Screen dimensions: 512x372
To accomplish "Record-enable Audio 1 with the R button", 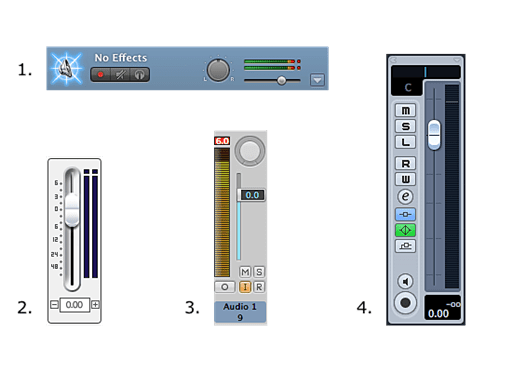I will click(x=259, y=287).
